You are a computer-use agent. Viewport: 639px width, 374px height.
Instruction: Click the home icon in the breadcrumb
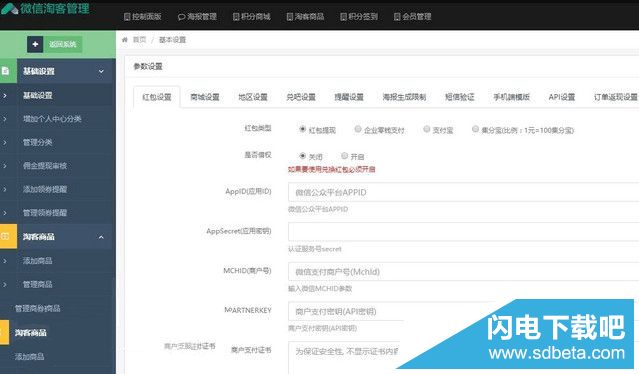pyautogui.click(x=125, y=40)
